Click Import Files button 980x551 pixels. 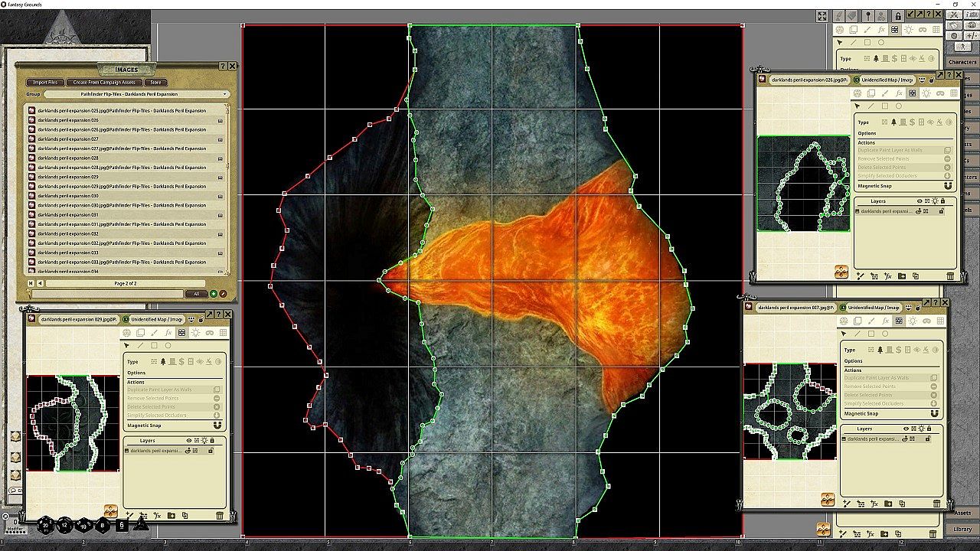pyautogui.click(x=45, y=82)
